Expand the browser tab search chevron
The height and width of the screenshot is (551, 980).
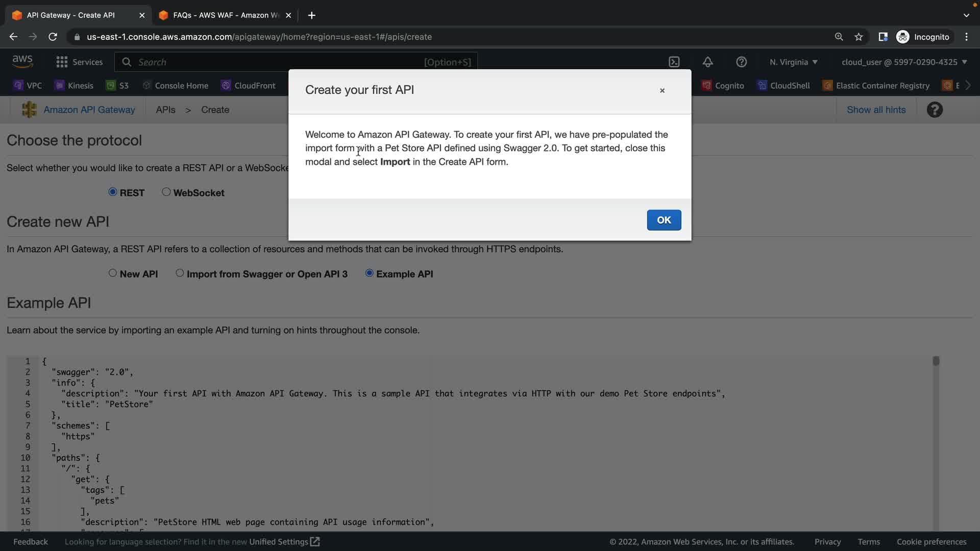[x=966, y=15]
